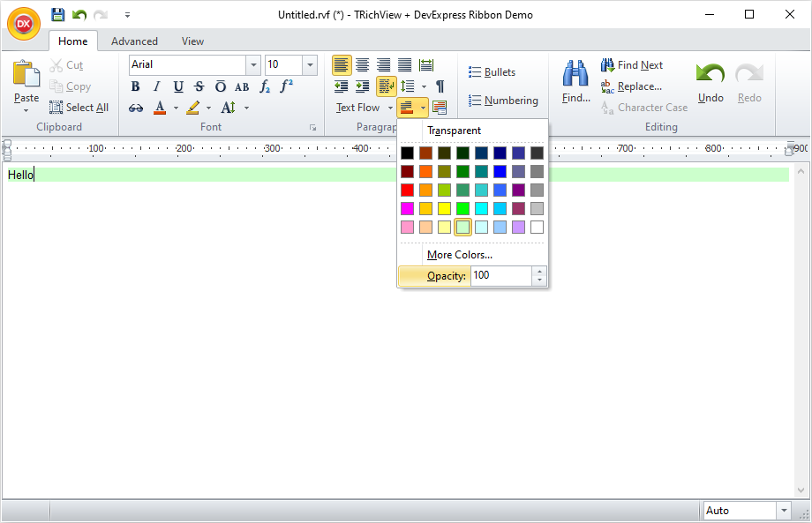Viewport: 812px width, 523px height.
Task: Toggle Bold formatting
Action: click(x=136, y=86)
